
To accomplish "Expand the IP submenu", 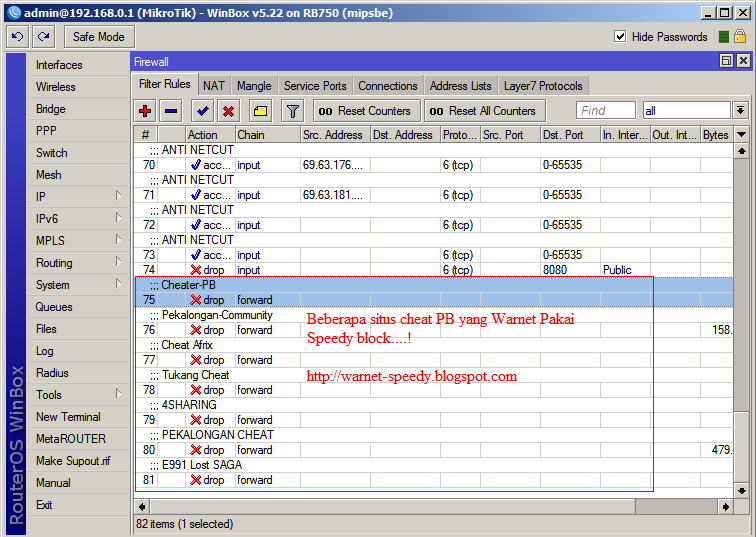I will pyautogui.click(x=78, y=197).
